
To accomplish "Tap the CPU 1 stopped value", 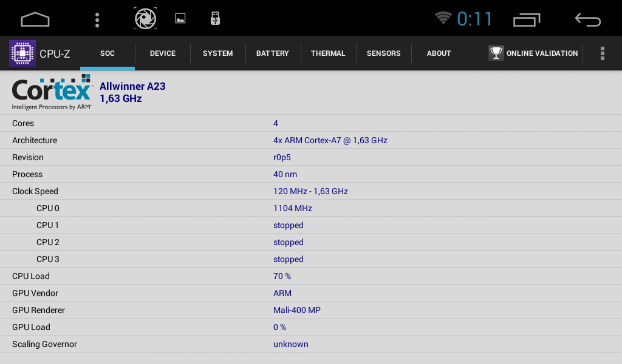I will (x=289, y=225).
